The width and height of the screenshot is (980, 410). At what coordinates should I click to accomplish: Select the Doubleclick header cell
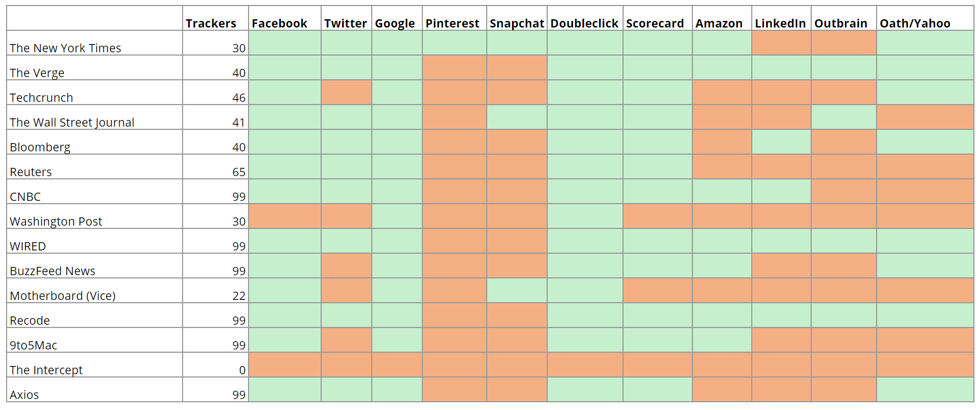[x=584, y=23]
